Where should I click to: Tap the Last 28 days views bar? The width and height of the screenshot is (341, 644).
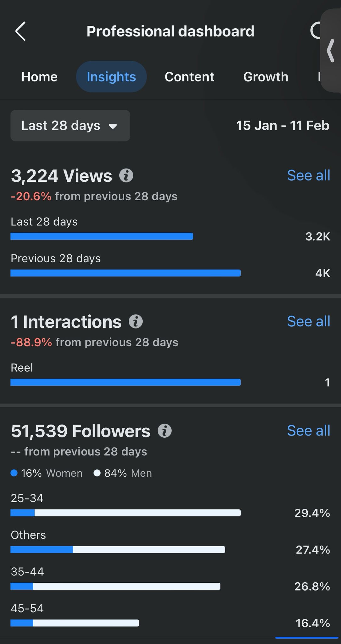[102, 236]
